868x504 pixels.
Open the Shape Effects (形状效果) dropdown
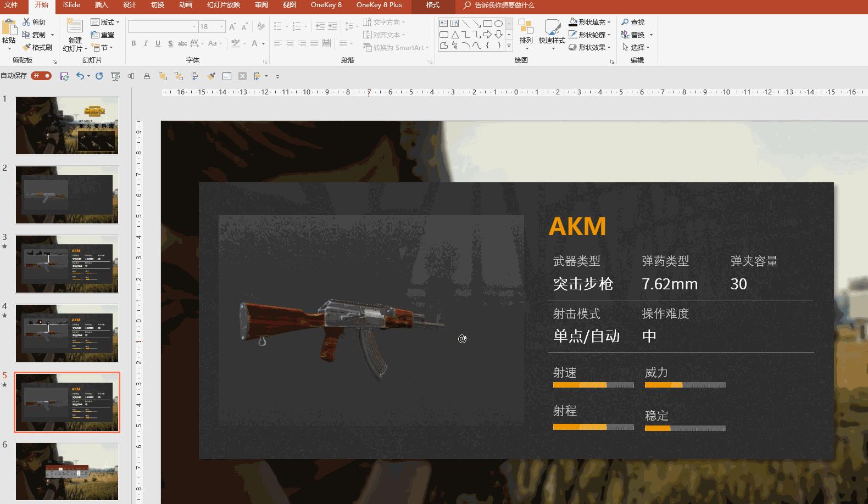point(589,48)
